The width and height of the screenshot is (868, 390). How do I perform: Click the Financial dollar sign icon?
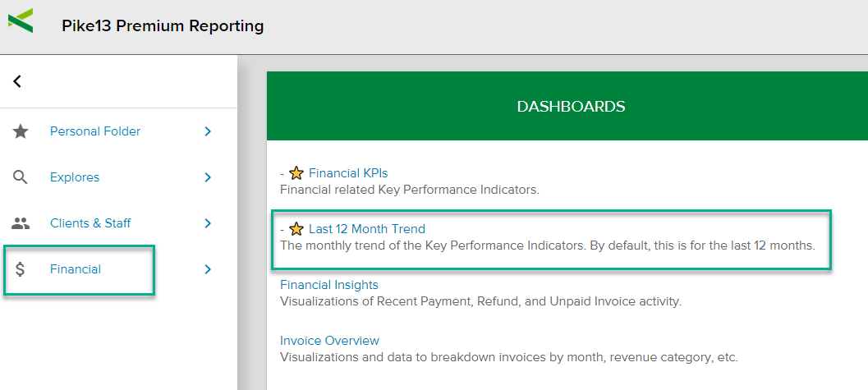(x=21, y=269)
